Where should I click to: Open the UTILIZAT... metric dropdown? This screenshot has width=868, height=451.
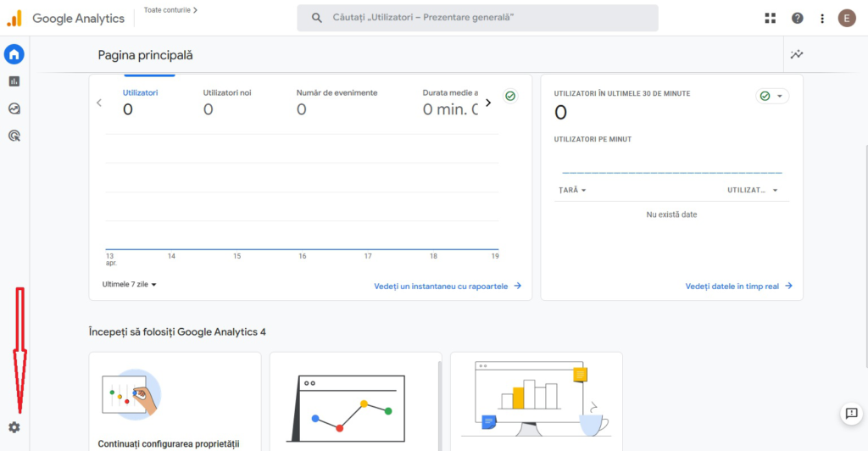(x=753, y=190)
